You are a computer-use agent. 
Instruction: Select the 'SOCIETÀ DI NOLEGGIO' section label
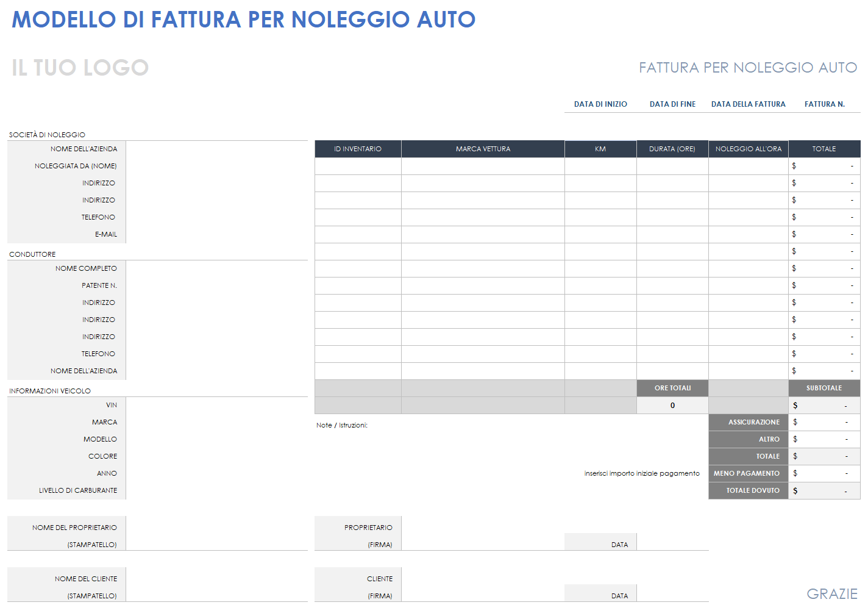[x=47, y=135]
